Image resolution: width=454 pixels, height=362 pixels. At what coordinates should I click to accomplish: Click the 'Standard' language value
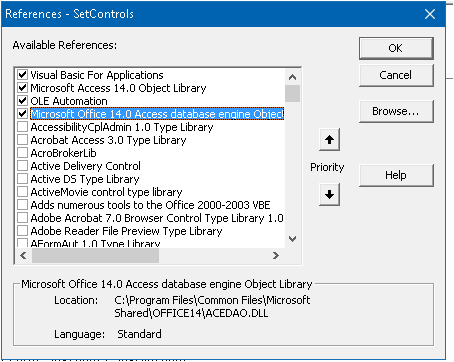(139, 334)
